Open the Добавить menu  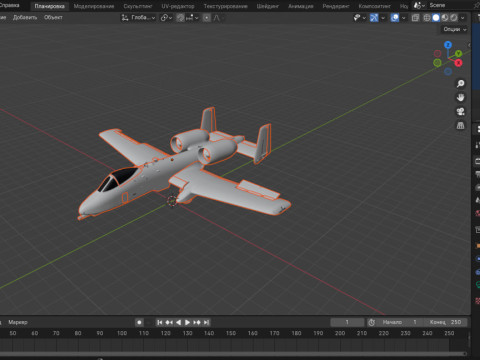[25, 17]
